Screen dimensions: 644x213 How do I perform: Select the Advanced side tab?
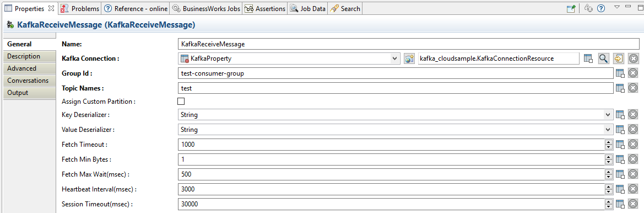pos(29,68)
